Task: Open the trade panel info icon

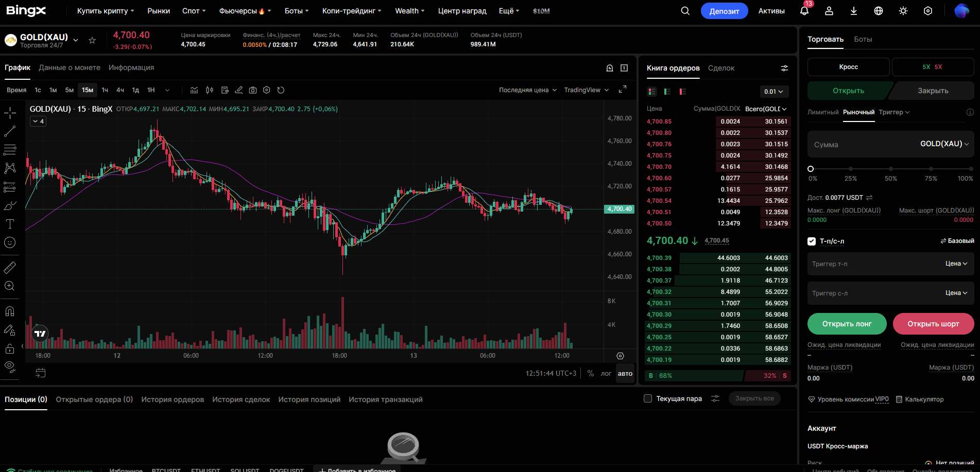Action: (x=970, y=112)
